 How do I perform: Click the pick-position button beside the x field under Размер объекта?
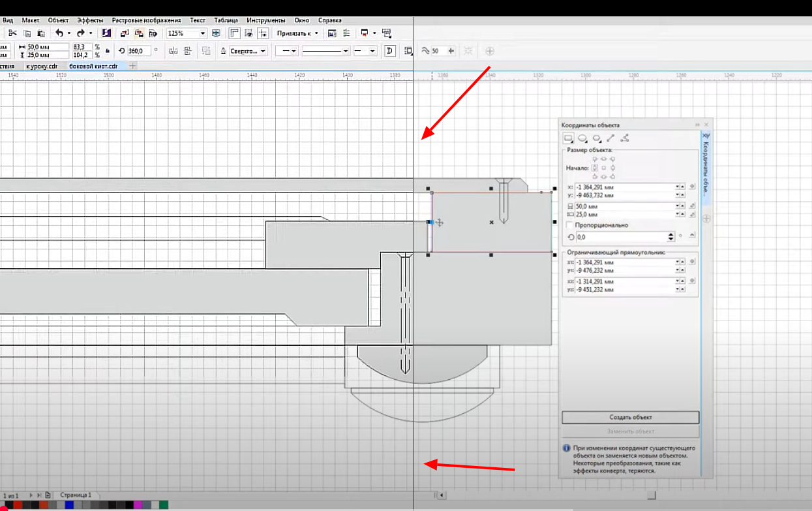point(692,187)
